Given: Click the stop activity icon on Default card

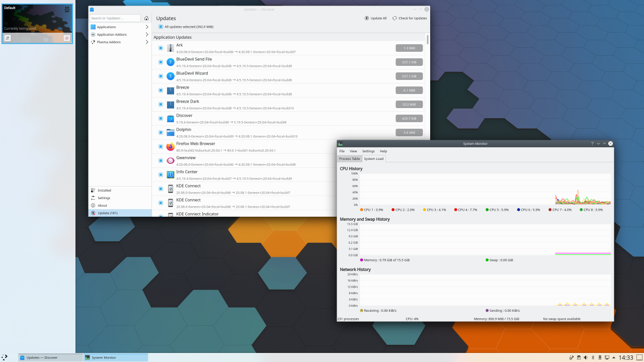Looking at the screenshot, I should pos(67,38).
